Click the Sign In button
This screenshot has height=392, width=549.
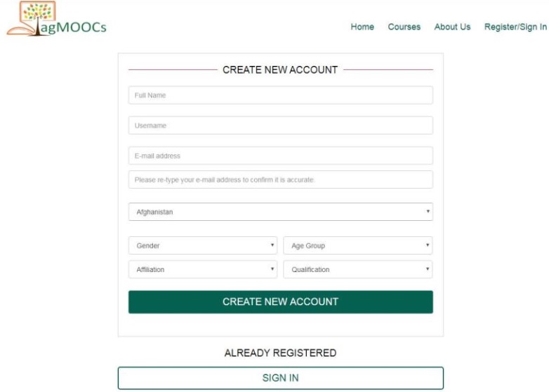[x=280, y=378]
